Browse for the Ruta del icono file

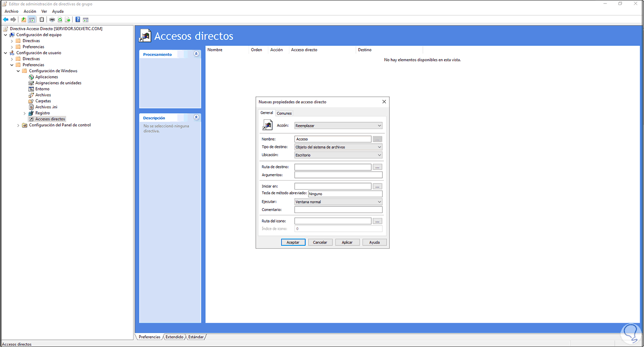pos(377,221)
